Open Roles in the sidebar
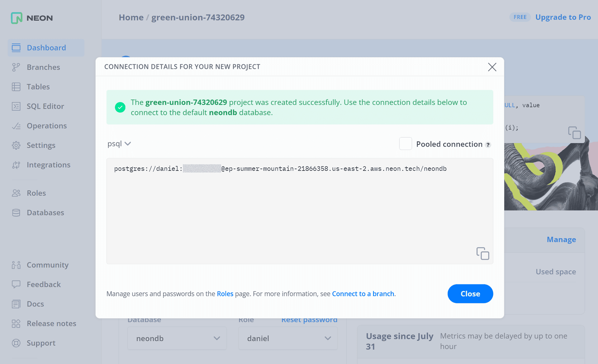Image resolution: width=598 pixels, height=364 pixels. (36, 193)
